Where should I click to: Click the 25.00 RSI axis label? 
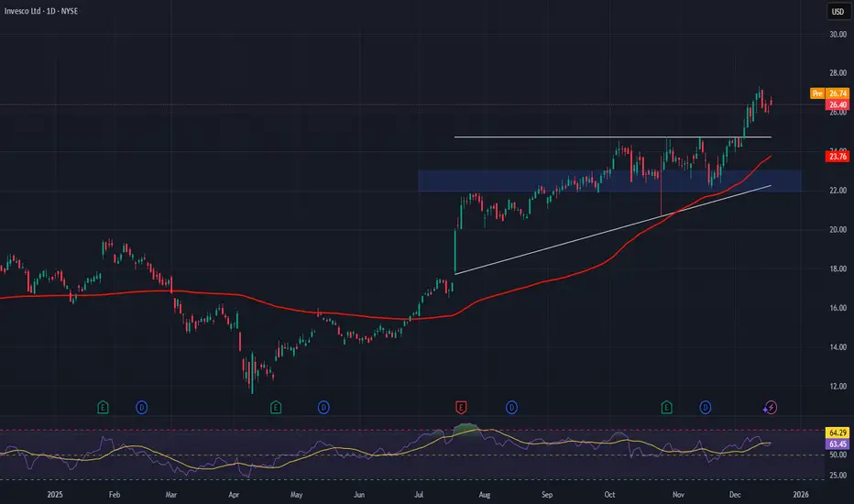[x=838, y=476]
